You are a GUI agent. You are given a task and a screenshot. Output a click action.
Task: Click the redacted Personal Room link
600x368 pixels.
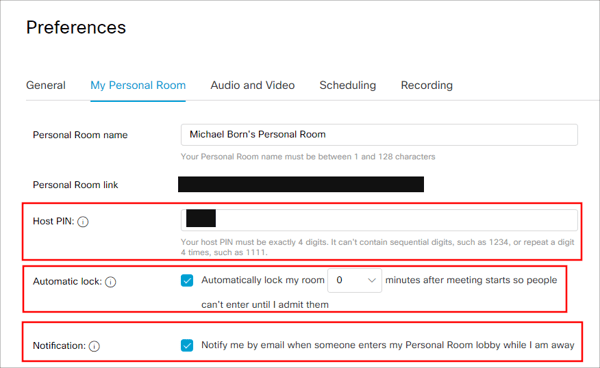[x=301, y=184]
